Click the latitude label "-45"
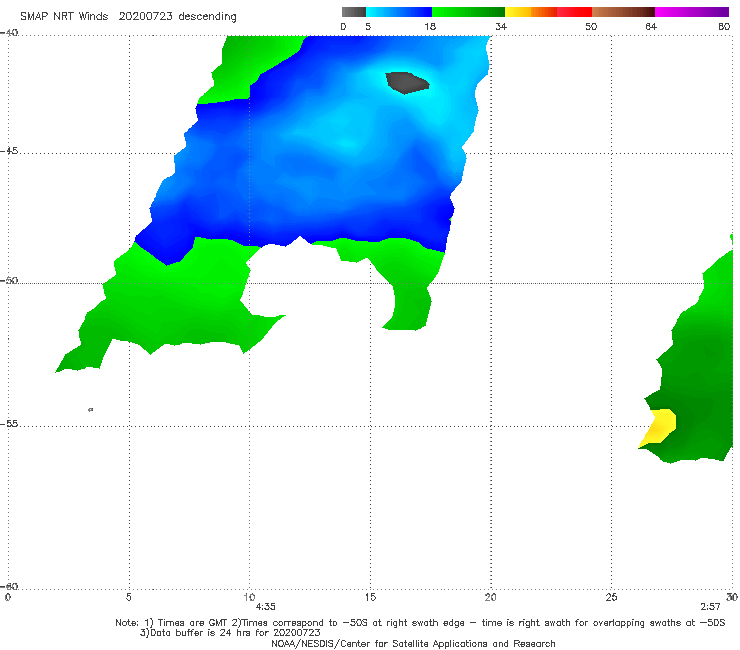 tap(9, 152)
